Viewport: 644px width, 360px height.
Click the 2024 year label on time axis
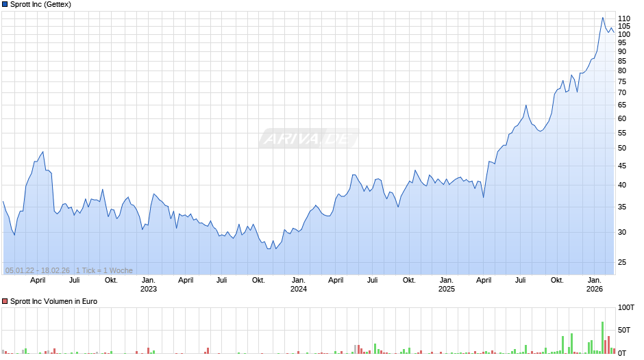pyautogui.click(x=299, y=289)
